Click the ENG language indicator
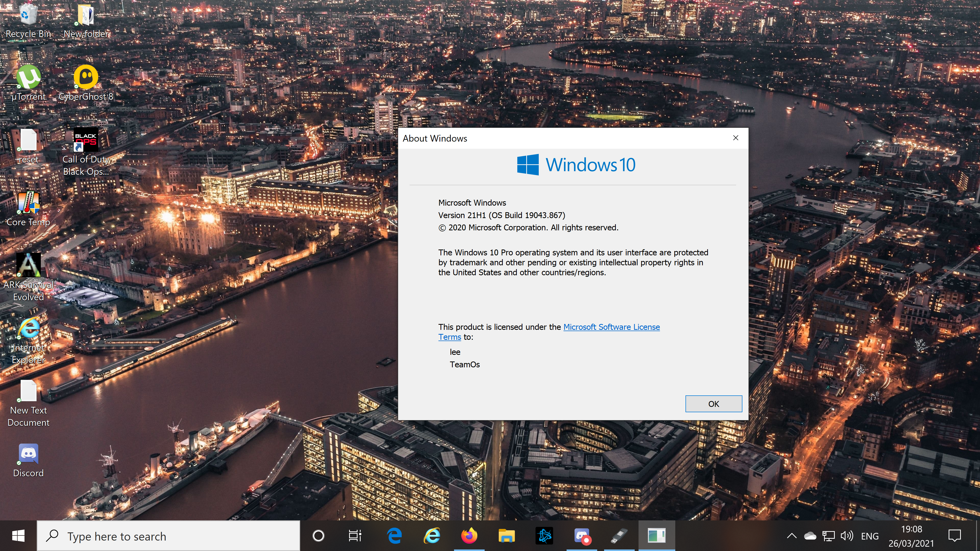The width and height of the screenshot is (980, 551). coord(870,536)
